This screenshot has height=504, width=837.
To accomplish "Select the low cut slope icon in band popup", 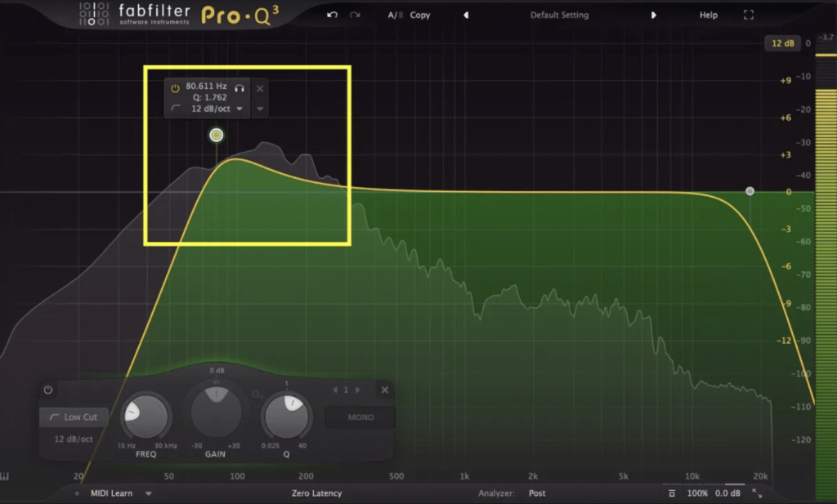I will click(x=175, y=109).
